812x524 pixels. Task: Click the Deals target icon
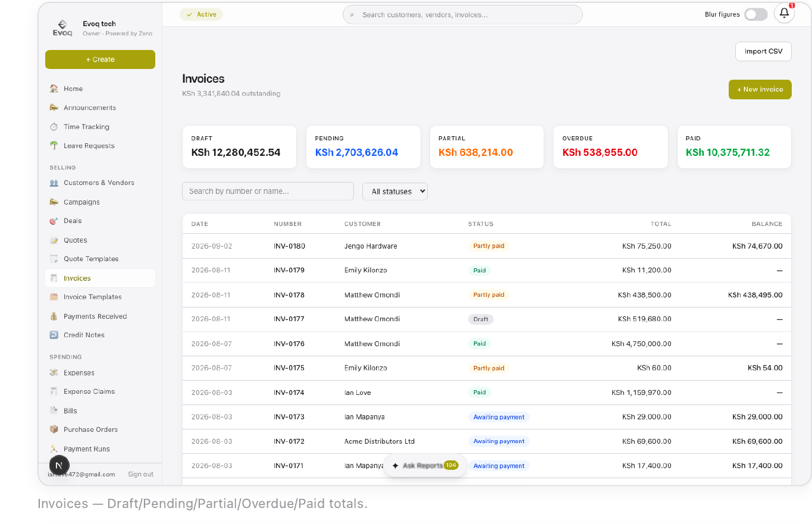coord(54,221)
